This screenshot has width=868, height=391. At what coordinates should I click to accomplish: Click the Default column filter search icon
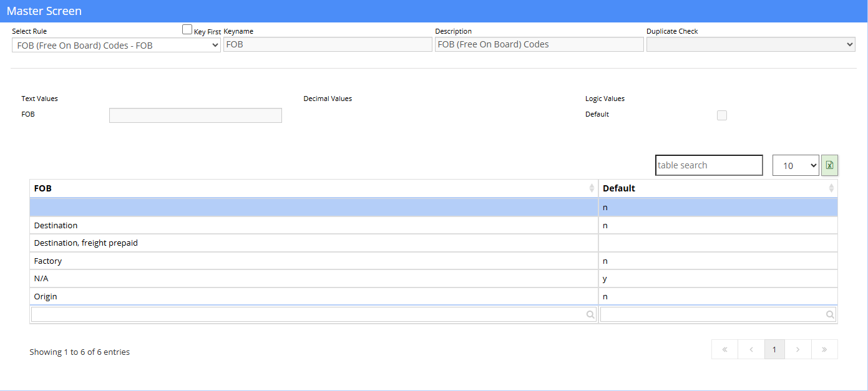coord(830,315)
